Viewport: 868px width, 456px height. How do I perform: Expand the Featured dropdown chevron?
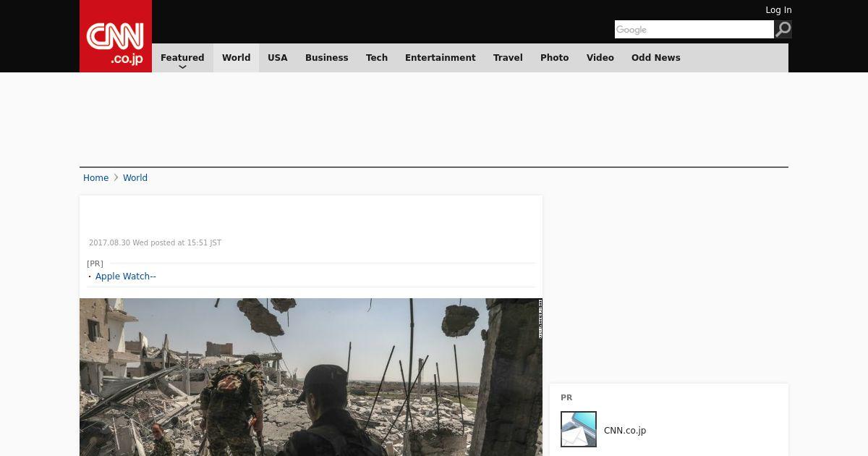click(182, 67)
